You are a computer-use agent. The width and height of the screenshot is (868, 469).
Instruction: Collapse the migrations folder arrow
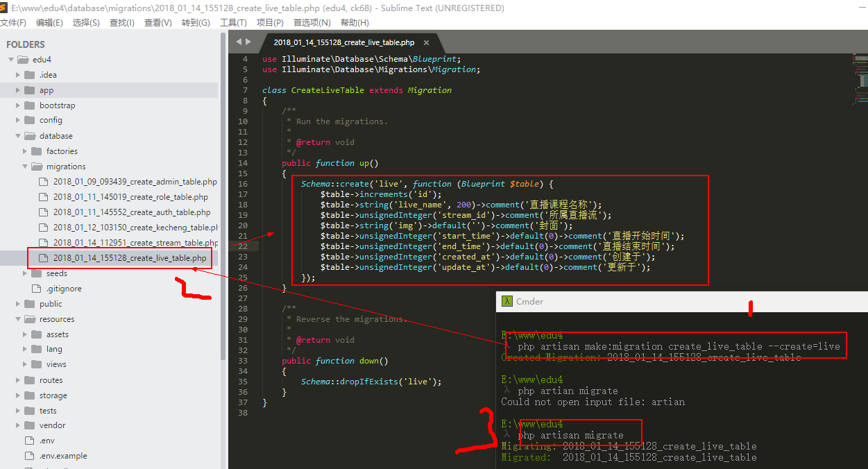click(26, 167)
